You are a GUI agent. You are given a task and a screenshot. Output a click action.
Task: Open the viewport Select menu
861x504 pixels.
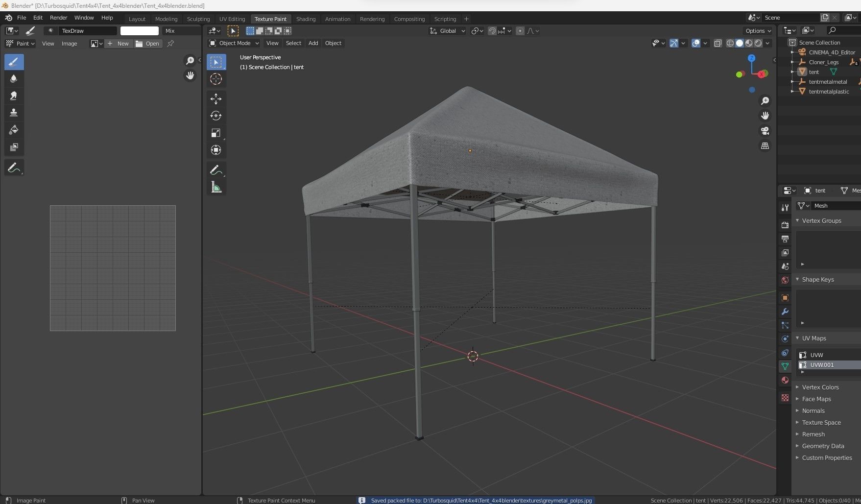pos(293,43)
